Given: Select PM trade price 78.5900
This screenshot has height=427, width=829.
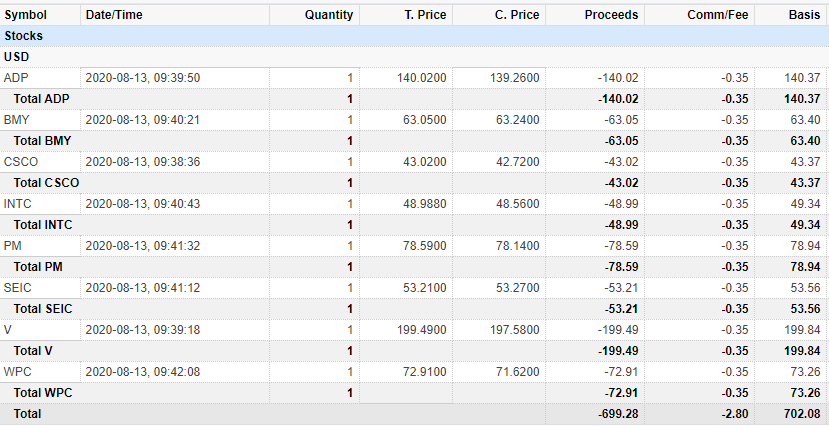Looking at the screenshot, I should 425,246.
